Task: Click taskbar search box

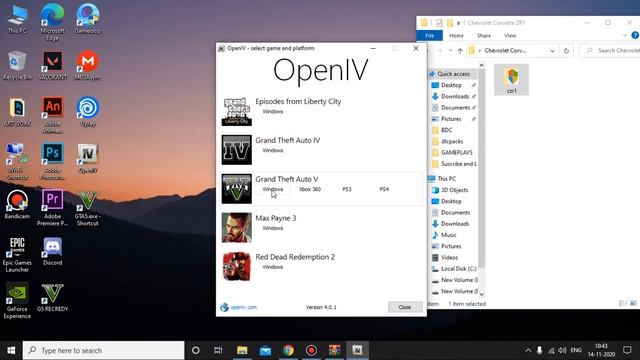Action: point(104,350)
